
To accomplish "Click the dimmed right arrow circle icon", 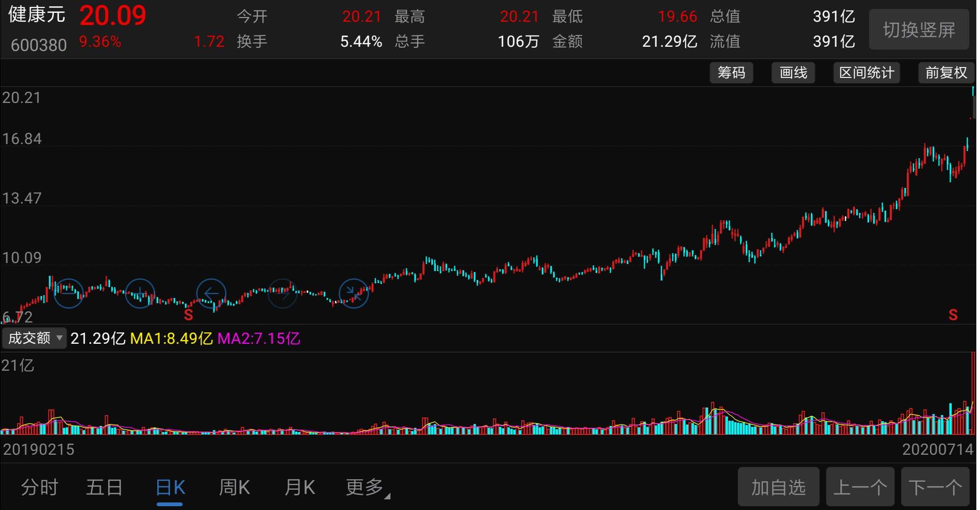I will (x=282, y=293).
